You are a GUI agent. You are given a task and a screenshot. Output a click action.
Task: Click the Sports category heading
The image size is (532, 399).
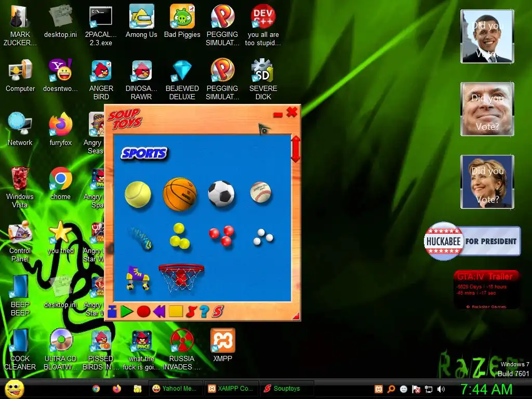coord(144,153)
